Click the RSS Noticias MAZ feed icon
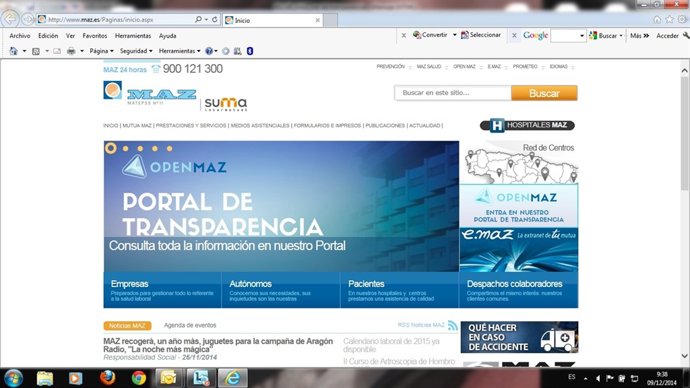 [452, 325]
